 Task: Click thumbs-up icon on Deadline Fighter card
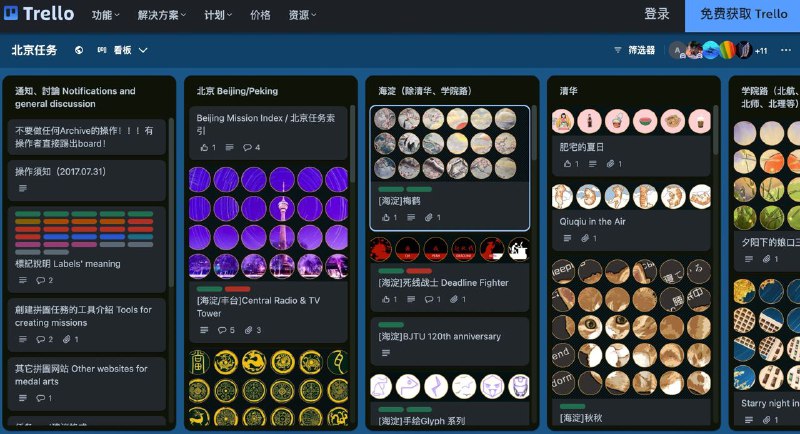386,299
